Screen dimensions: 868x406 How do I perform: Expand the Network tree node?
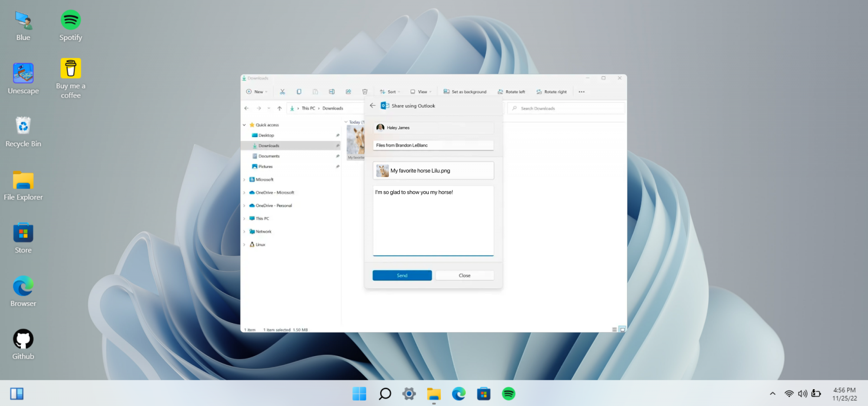[x=244, y=232]
